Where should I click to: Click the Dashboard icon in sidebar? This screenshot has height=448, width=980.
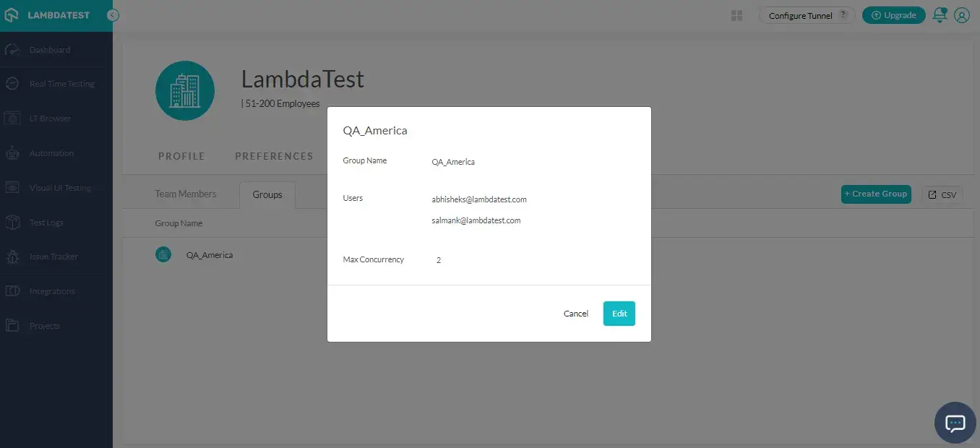(12, 50)
